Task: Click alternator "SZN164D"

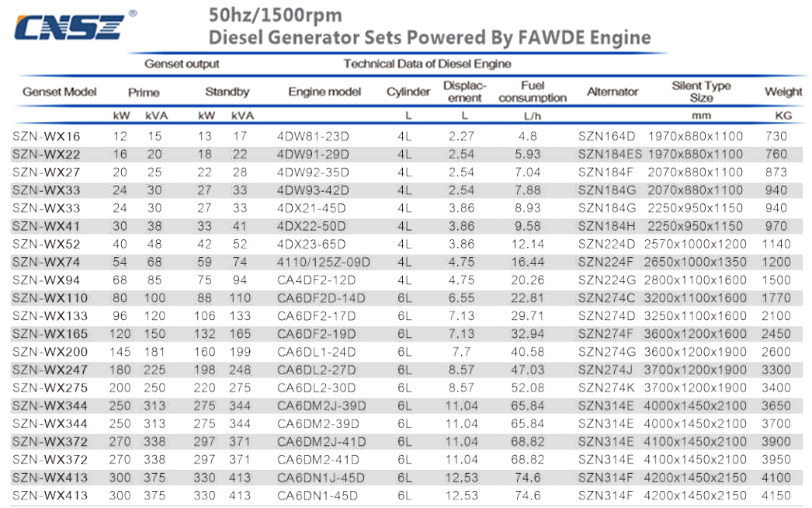Action: tap(606, 137)
